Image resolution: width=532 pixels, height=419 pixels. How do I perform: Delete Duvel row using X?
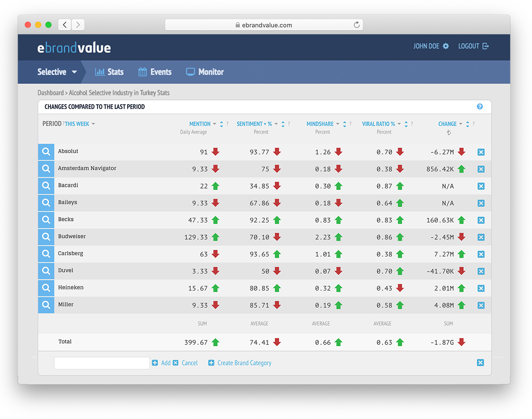coord(481,271)
